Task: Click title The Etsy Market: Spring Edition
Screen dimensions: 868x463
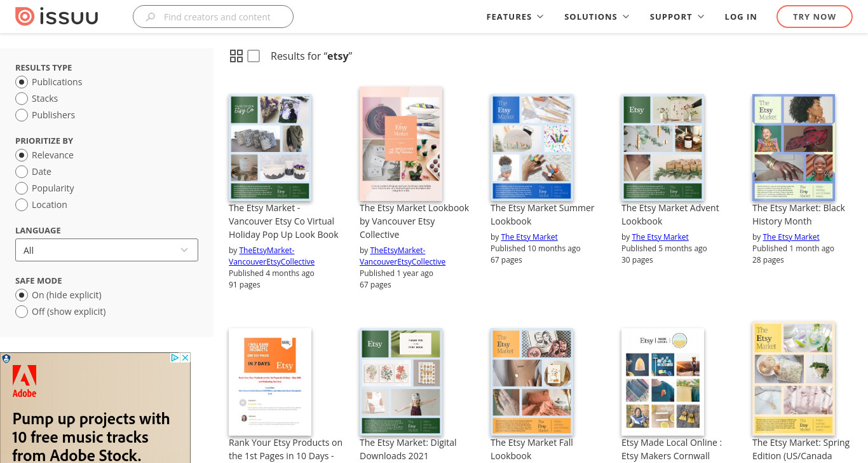Action: click(x=801, y=449)
